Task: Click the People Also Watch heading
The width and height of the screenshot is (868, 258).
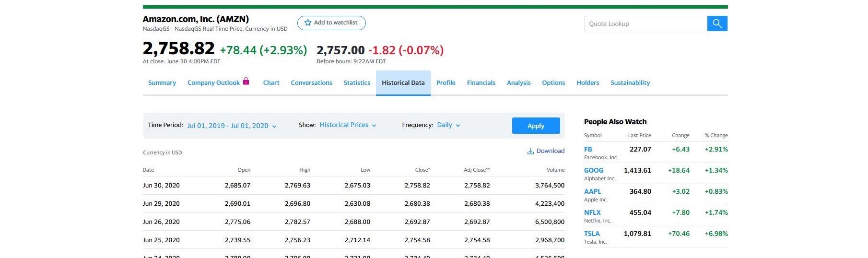Action: (x=615, y=122)
